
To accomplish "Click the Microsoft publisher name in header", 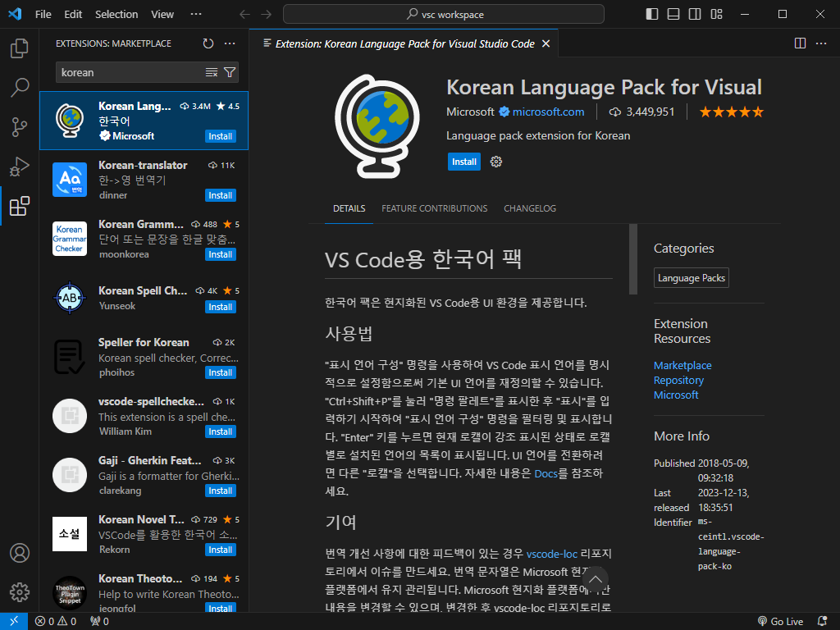I will click(x=470, y=112).
